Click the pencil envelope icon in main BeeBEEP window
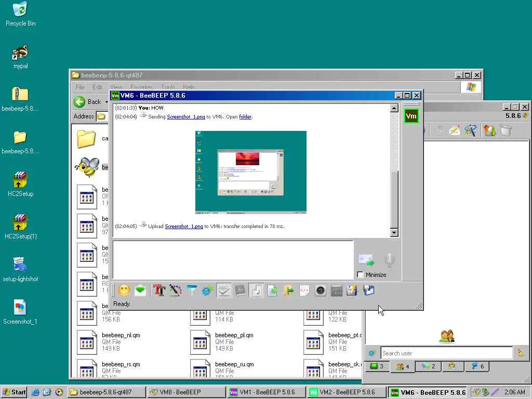The image size is (532, 399). pyautogui.click(x=455, y=130)
